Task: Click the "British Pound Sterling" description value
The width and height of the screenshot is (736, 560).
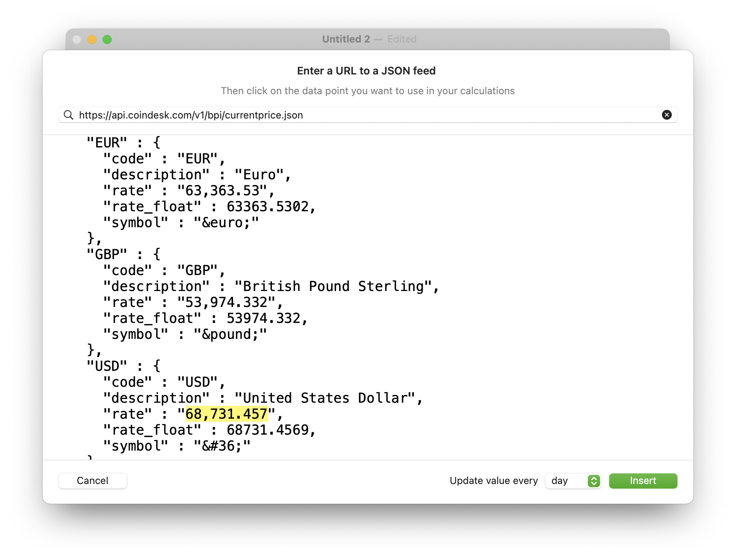Action: click(x=333, y=286)
